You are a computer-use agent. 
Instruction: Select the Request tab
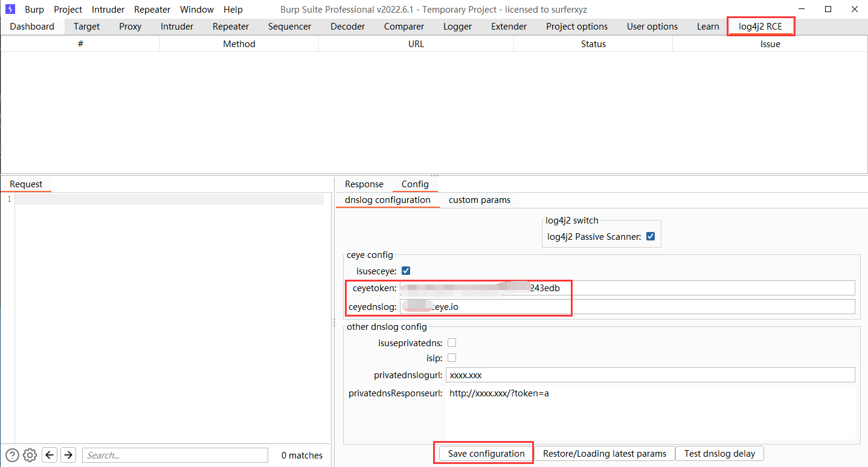click(x=26, y=184)
